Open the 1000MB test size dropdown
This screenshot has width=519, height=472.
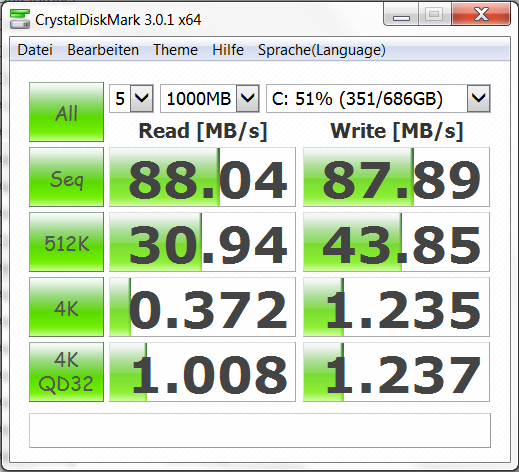click(x=210, y=99)
